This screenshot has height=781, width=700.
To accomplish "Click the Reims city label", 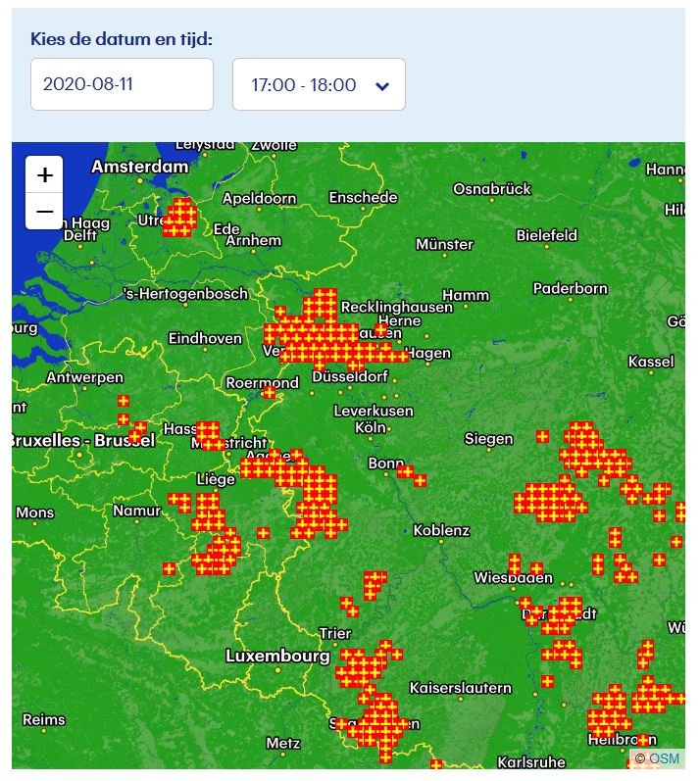I will (44, 719).
